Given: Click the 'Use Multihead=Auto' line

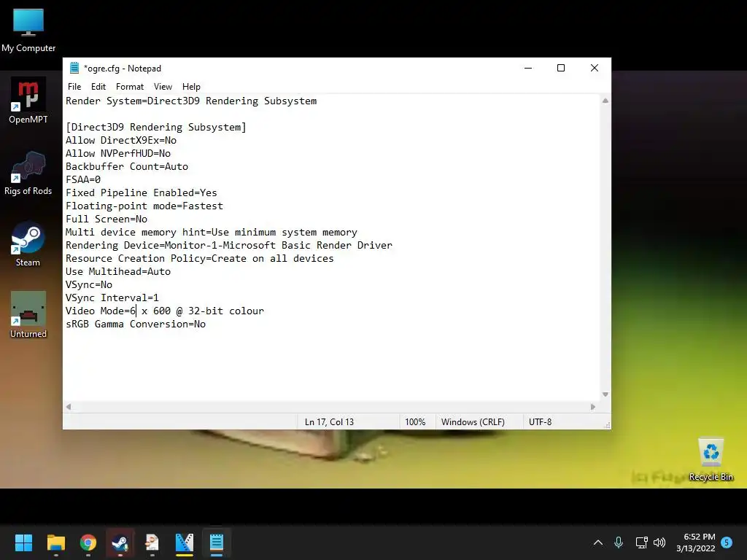Looking at the screenshot, I should 117,271.
